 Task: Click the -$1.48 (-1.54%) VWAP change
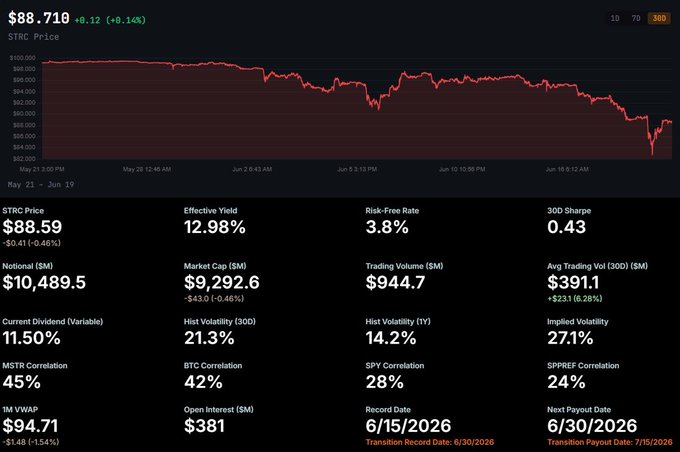(30, 442)
